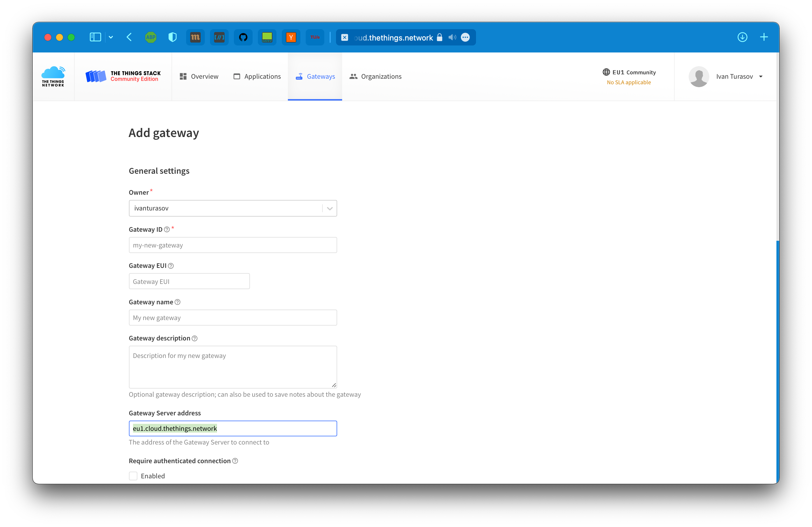Focus the Gateway ID input field
812x527 pixels.
(233, 245)
